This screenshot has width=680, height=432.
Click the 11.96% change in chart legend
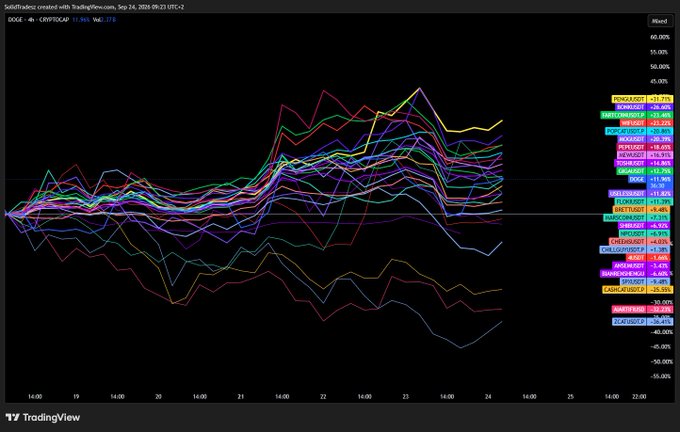(81, 20)
